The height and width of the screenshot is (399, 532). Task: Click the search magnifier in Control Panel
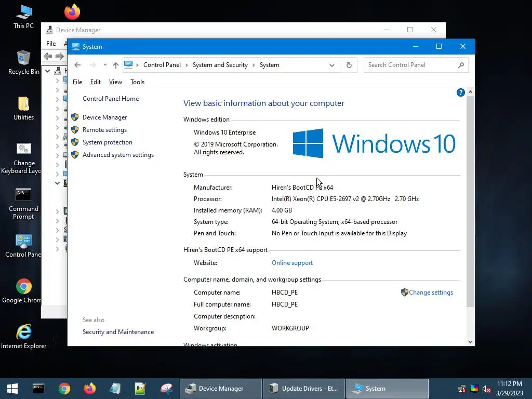coord(461,65)
